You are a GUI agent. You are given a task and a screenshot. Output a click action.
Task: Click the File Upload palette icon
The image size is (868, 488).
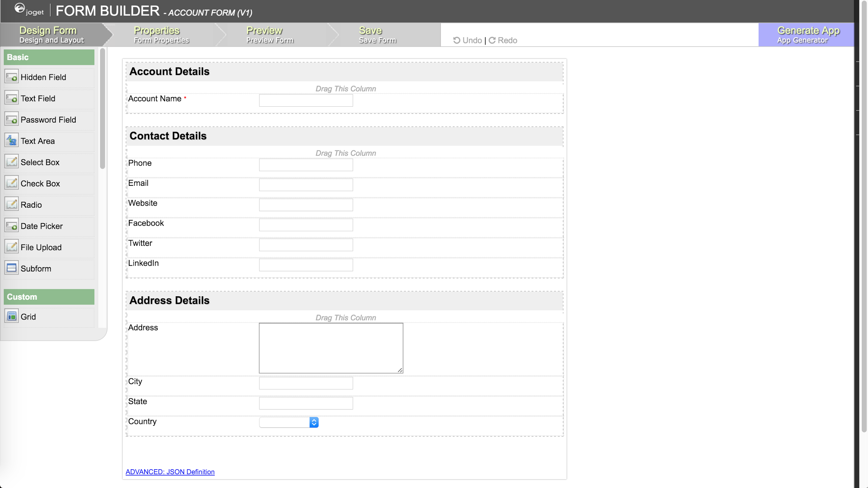11,247
